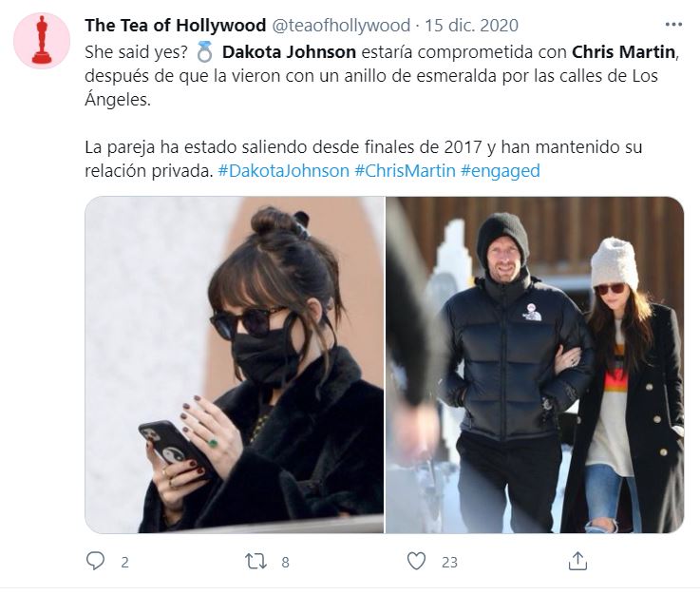Screen dimensions: 700x595
Task: Click the bold Chris Martin text
Action: tap(624, 52)
